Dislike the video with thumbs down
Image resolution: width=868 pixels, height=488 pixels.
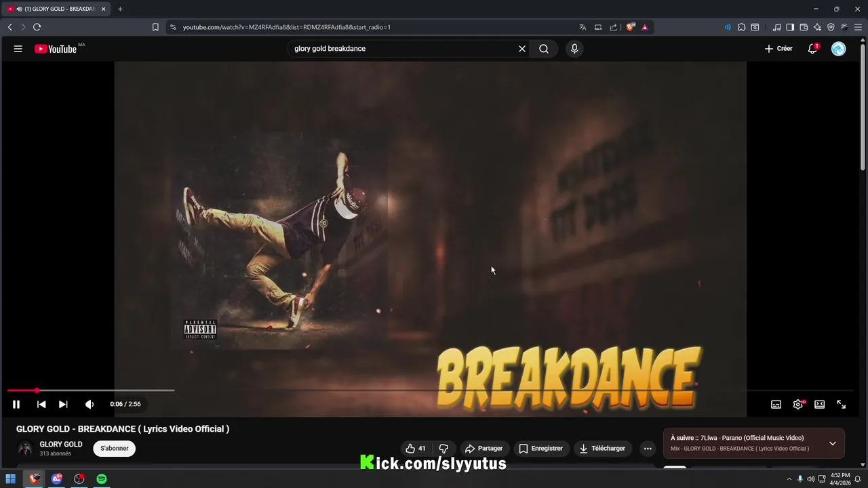(443, 449)
